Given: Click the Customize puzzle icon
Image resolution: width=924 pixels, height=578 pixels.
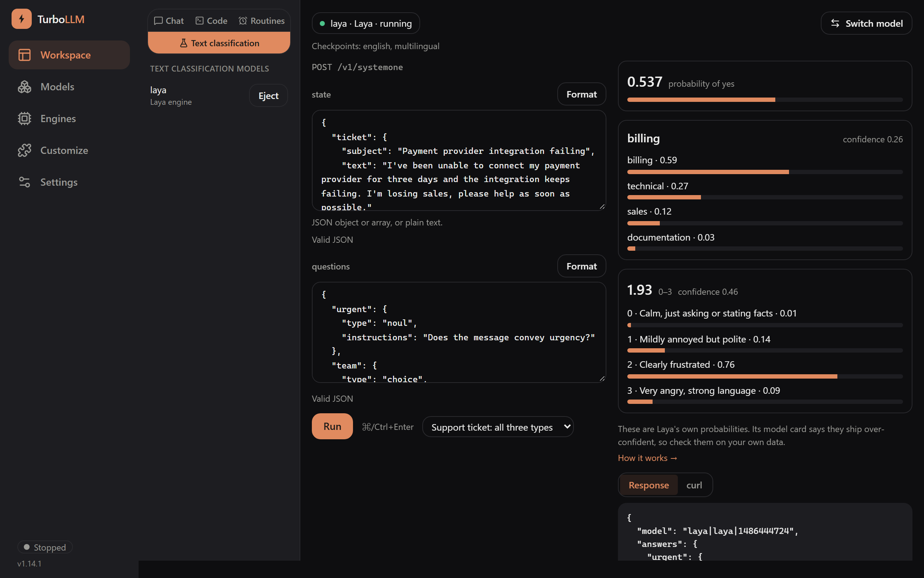Looking at the screenshot, I should tap(25, 150).
